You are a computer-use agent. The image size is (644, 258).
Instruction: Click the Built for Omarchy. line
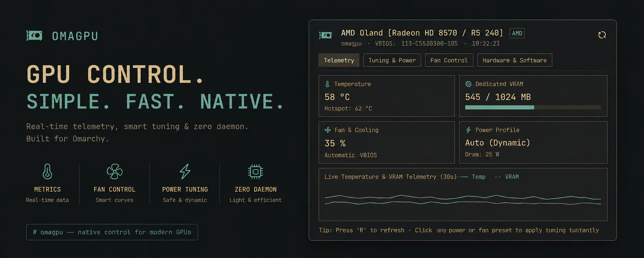point(68,139)
